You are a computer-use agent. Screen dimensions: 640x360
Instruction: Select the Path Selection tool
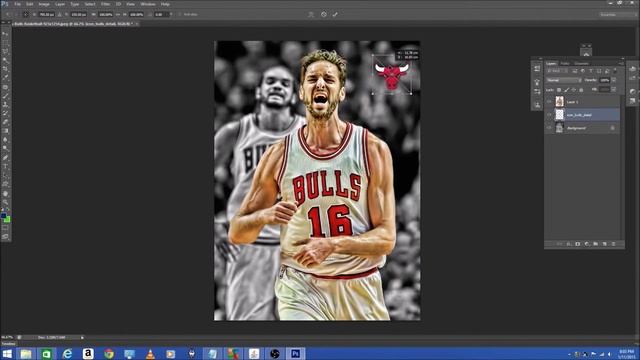[x=6, y=176]
